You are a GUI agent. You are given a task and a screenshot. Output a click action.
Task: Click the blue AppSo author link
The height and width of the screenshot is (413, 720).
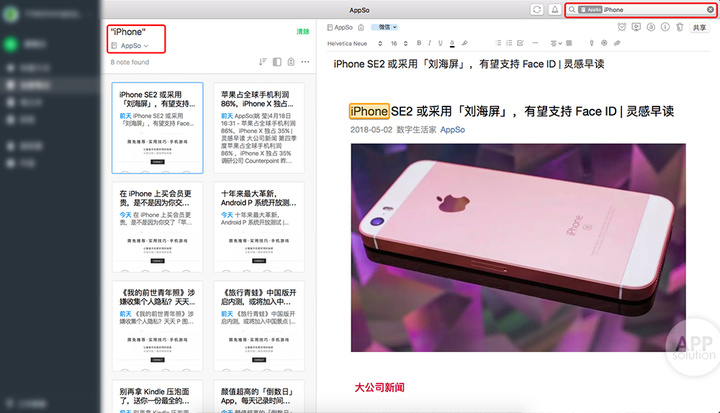[453, 130]
